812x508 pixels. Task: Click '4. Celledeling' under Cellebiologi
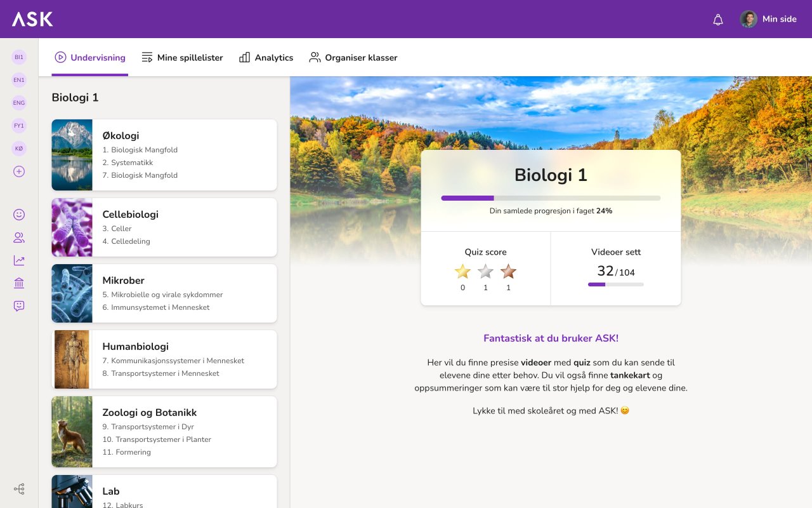(126, 241)
